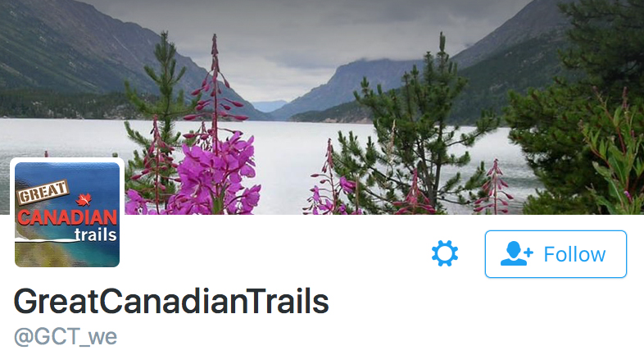Image resolution: width=644 pixels, height=364 pixels.
Task: Click the red CANADIAN text in avatar
Action: (67, 217)
